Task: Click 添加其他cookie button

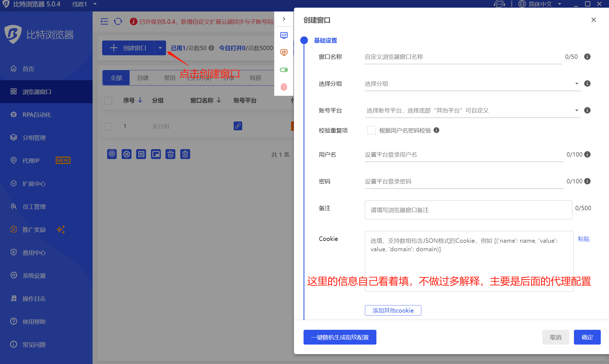Action: click(393, 310)
